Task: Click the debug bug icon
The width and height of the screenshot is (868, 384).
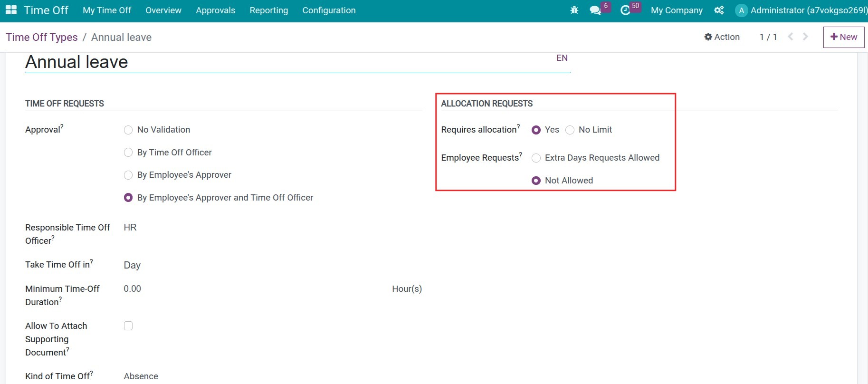Action: (x=574, y=10)
